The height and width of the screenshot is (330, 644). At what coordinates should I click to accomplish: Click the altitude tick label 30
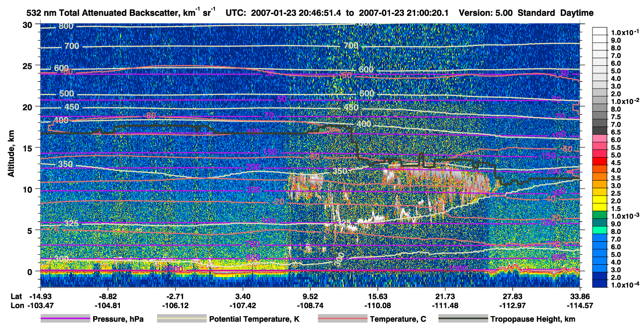pyautogui.click(x=29, y=24)
